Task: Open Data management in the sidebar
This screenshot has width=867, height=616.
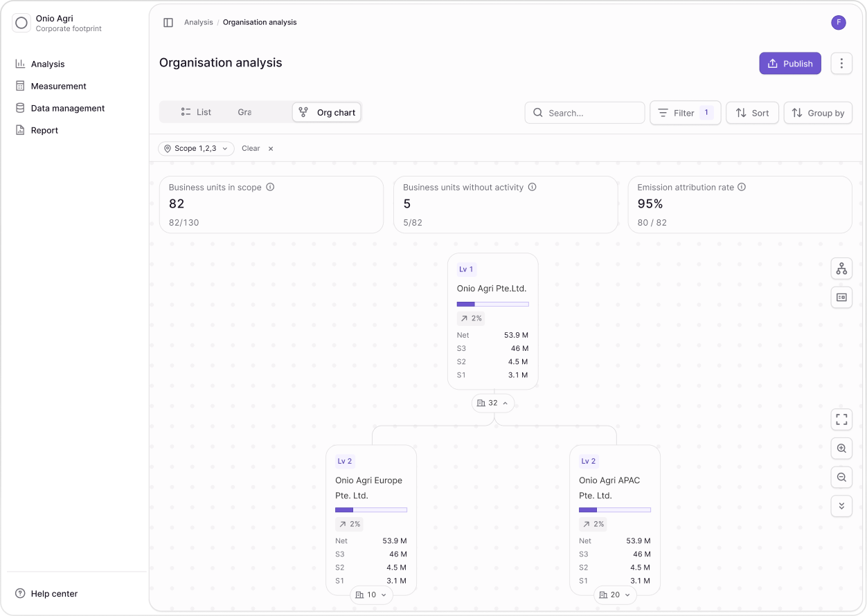Action: point(68,108)
